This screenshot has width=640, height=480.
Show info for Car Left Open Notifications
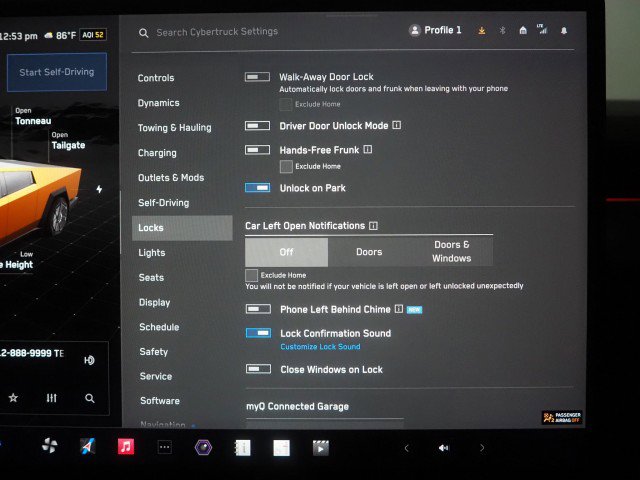373,226
